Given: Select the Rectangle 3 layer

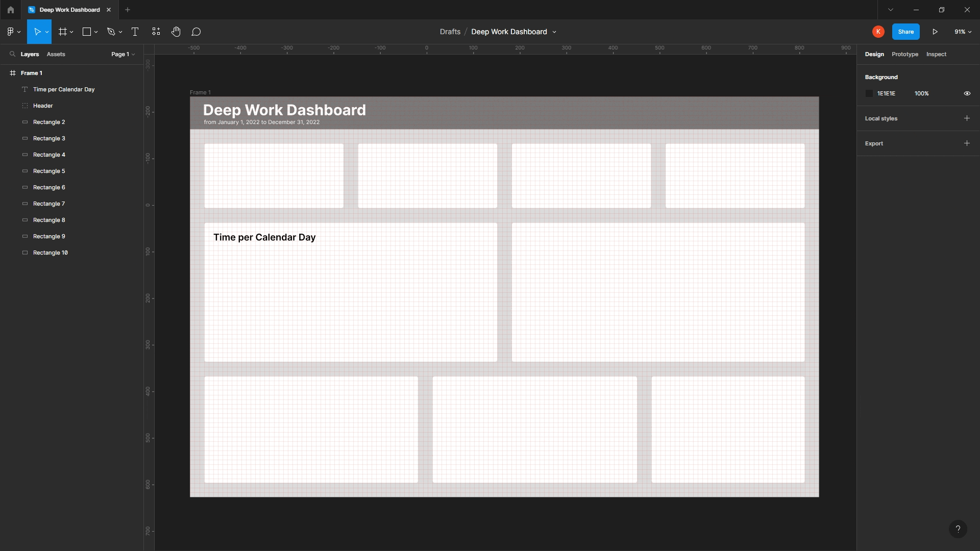Looking at the screenshot, I should pyautogui.click(x=71, y=138).
